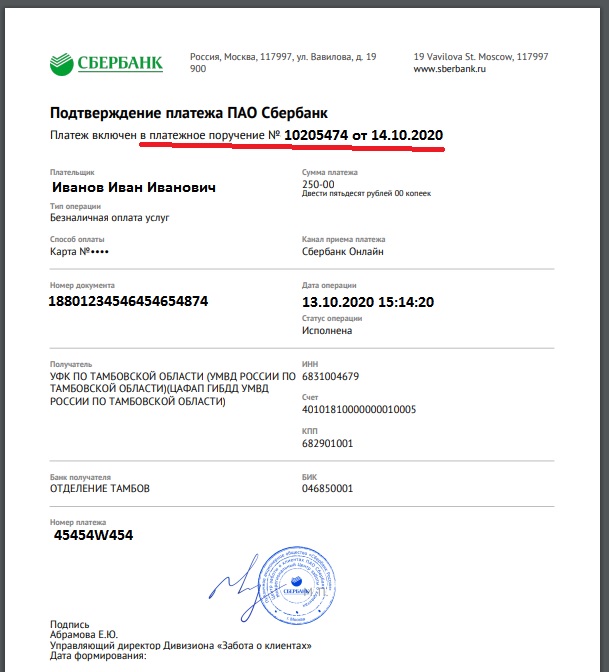Click the 'Способ оплаты' label
The image size is (609, 672).
tap(77, 240)
